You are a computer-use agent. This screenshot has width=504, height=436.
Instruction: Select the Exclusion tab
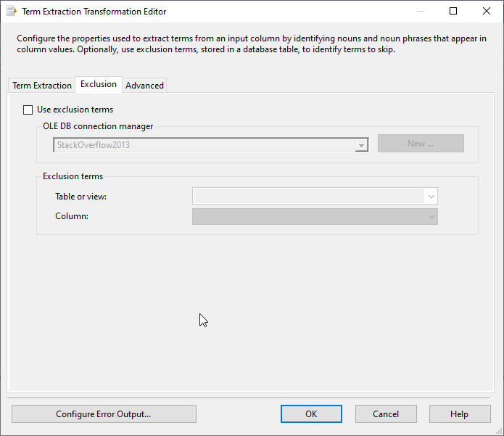[99, 84]
